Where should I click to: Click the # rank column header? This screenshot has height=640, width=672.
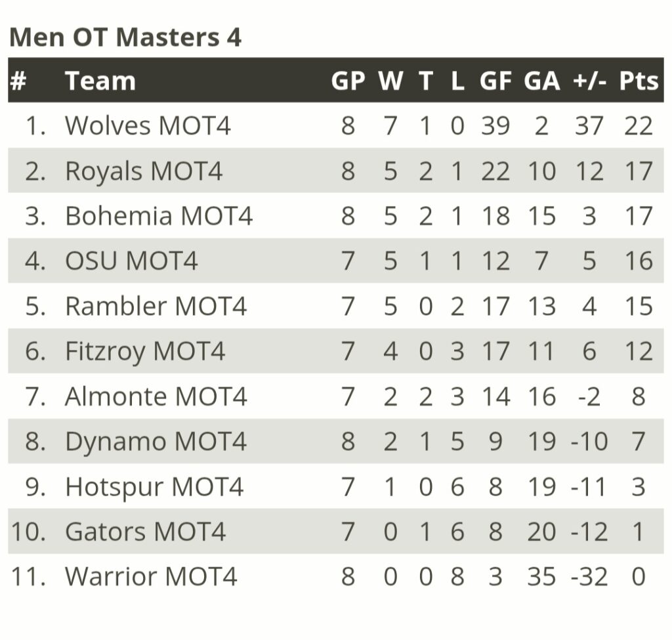[18, 81]
